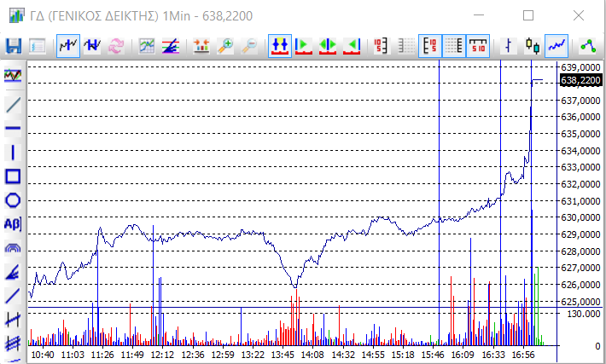The image size is (606, 364).
Task: Select the Aβ text annotation tool
Action: (x=13, y=224)
